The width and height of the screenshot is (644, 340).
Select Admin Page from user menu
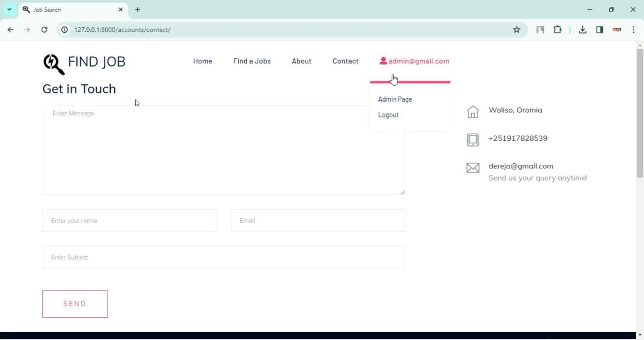395,99
